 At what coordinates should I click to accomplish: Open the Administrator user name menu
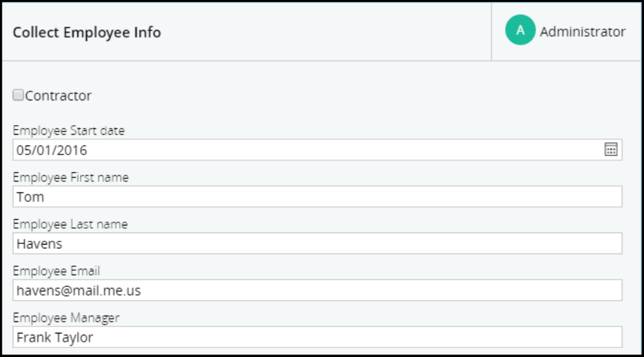(582, 31)
